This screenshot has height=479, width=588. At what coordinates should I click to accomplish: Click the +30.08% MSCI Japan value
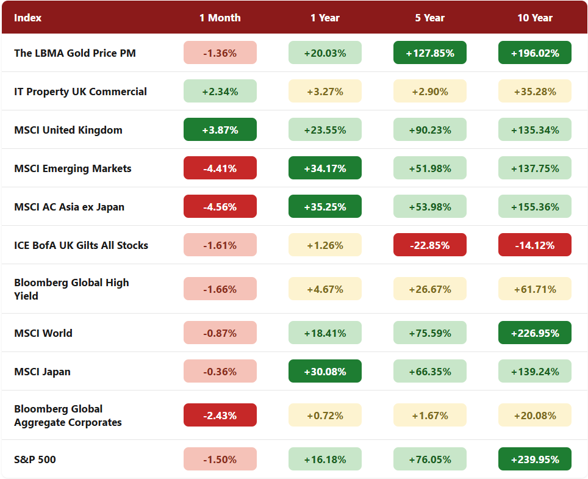(325, 371)
